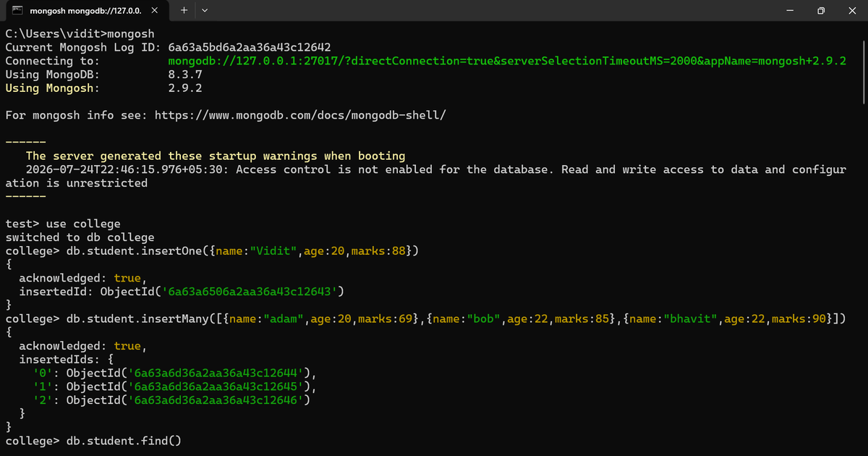The image size is (868, 456).
Task: Restore down the terminal window
Action: [x=821, y=11]
